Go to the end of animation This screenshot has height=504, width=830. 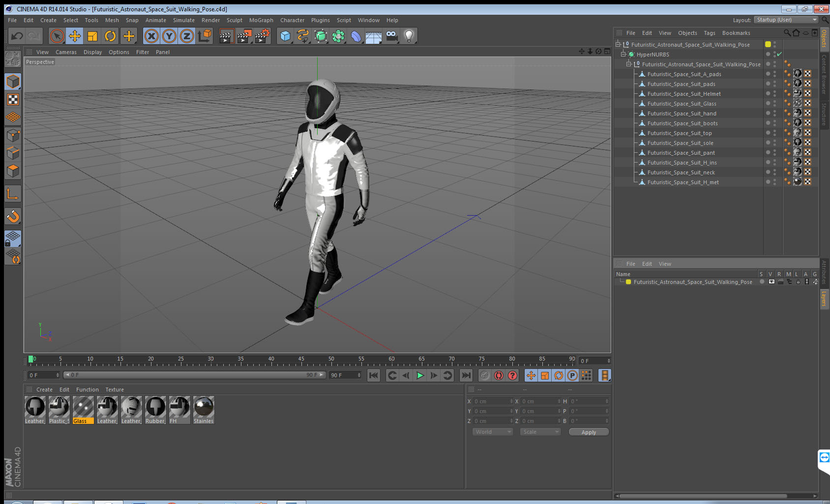[x=466, y=375]
